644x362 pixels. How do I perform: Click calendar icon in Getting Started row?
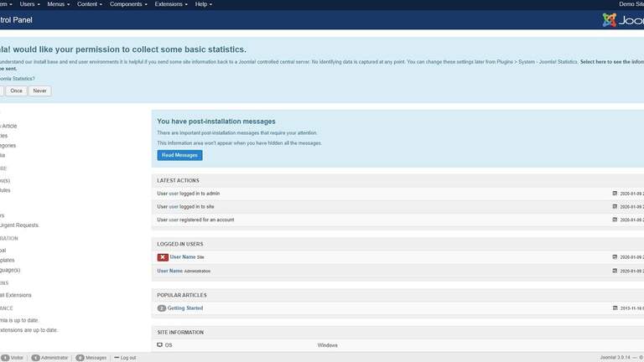(x=615, y=308)
